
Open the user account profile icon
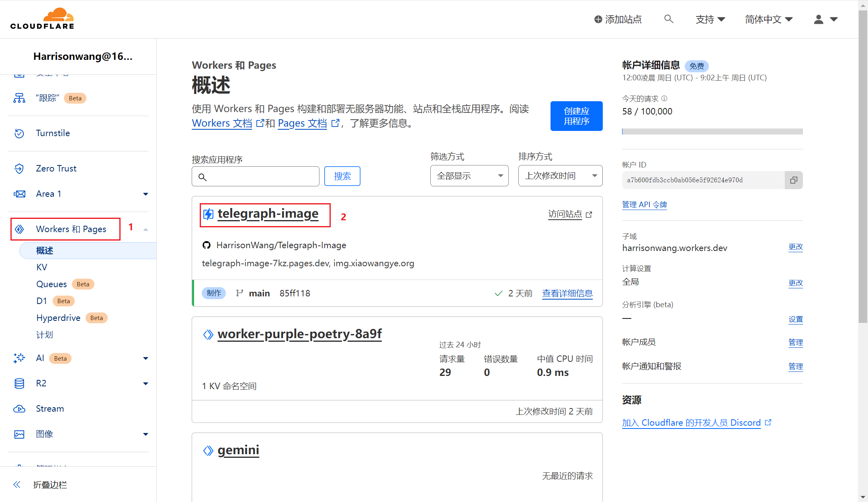tap(819, 19)
